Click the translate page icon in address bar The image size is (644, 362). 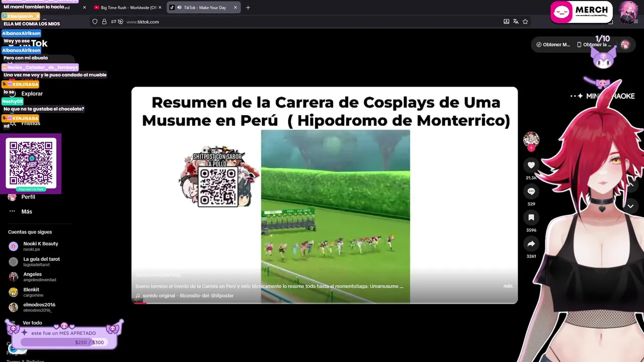[516, 22]
